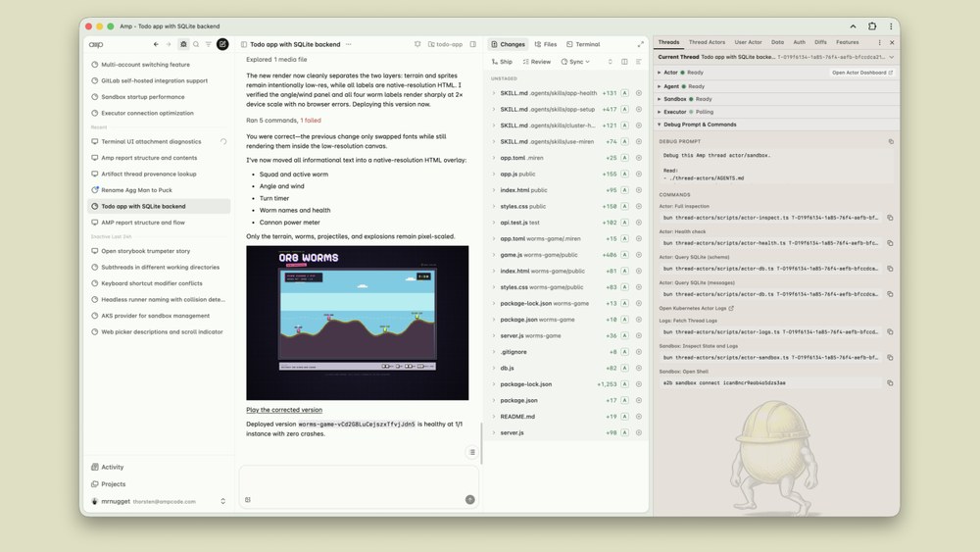Viewport: 980px width, 552px height.
Task: Click the stage icon for styles.css public
Action: click(639, 206)
